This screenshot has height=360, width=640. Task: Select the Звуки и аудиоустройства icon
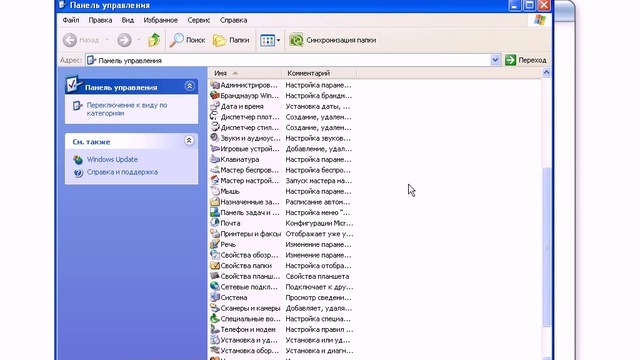[215, 138]
